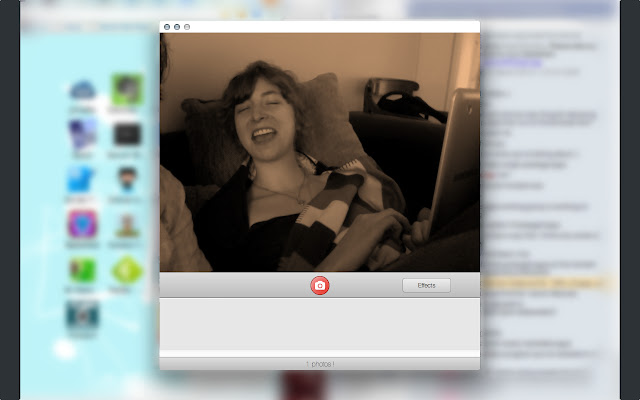Screen dimensions: 640x400
Task: Click the photos count label at bottom
Action: point(319,364)
